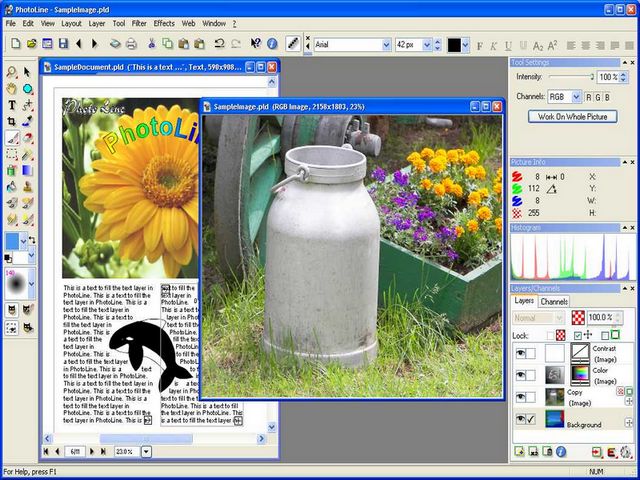This screenshot has width=640, height=480.
Task: Click SampleDocument horizontal scrollbar thumb
Action: pos(146,439)
